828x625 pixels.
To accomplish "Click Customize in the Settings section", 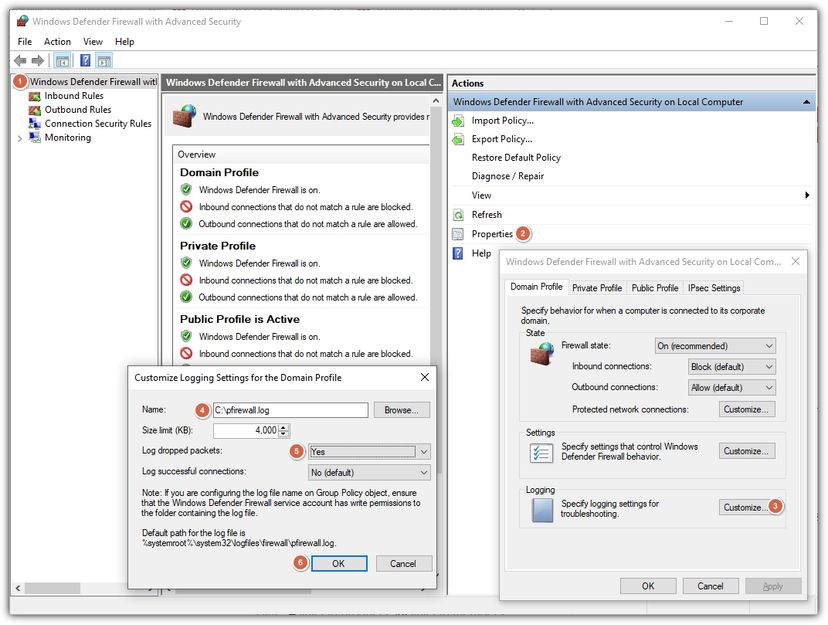I will [747, 451].
